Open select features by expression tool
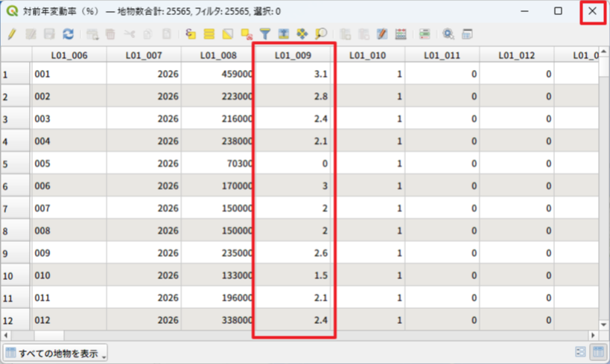Viewport: 610px width, 364px height. [191, 34]
